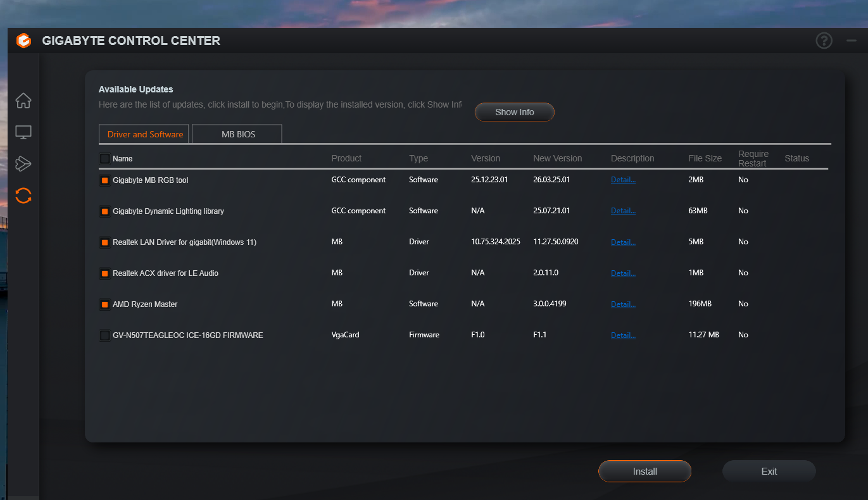Image resolution: width=868 pixels, height=500 pixels.
Task: Select the Realtek LAN Driver for gigabit name
Action: tap(184, 242)
